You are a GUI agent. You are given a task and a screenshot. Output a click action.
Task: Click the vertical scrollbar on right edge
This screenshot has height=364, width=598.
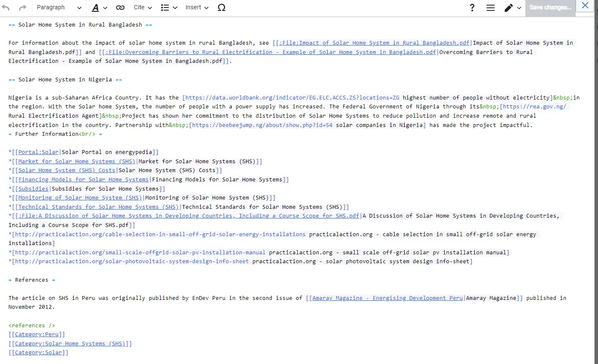(595, 169)
